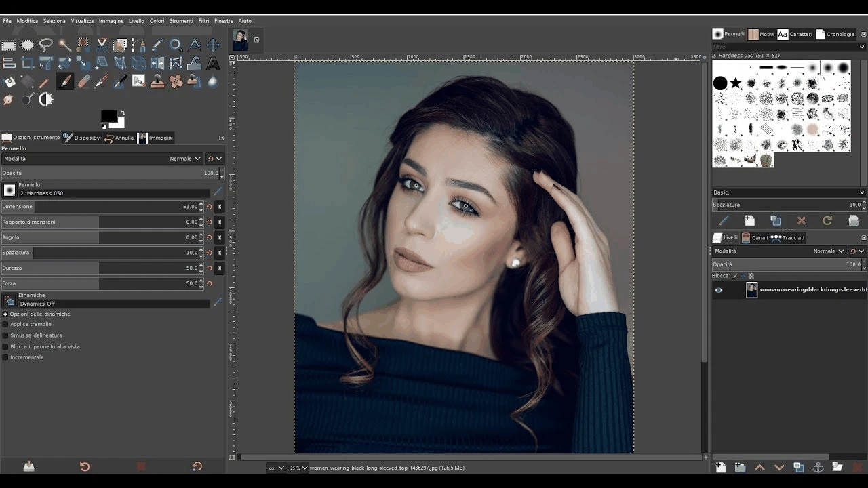The width and height of the screenshot is (868, 488).
Task: Switch to the Annulla tab
Action: pyautogui.click(x=119, y=138)
